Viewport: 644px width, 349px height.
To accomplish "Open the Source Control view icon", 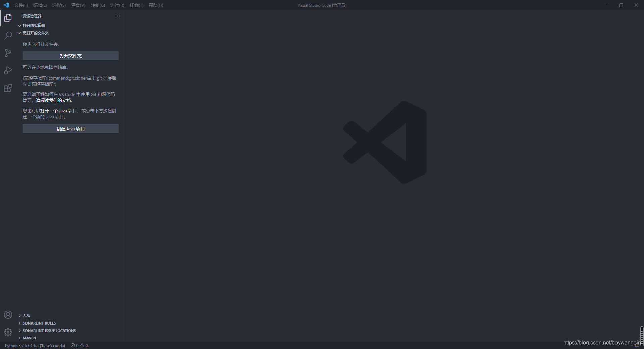I will click(8, 53).
